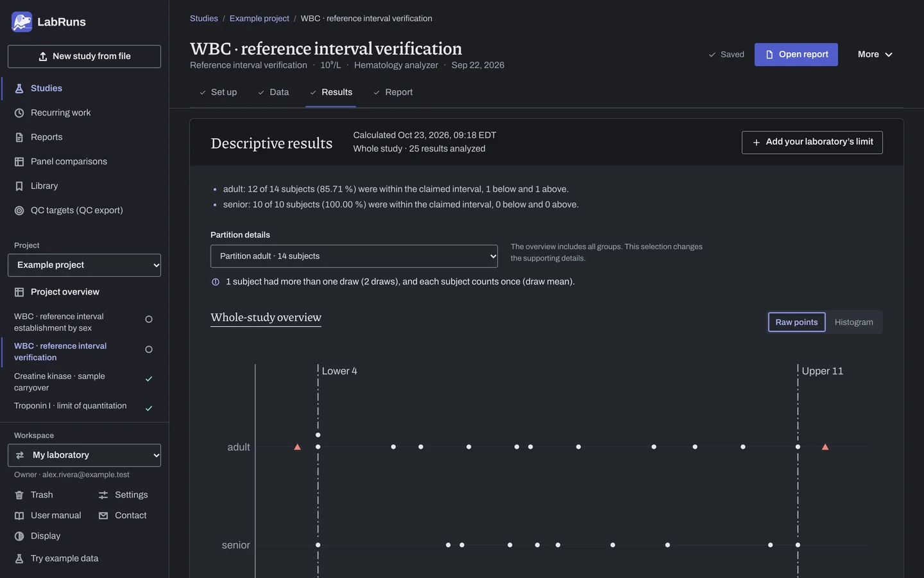Screen dimensions: 924x578
Task: Click the User manual book icon
Action: point(19,516)
